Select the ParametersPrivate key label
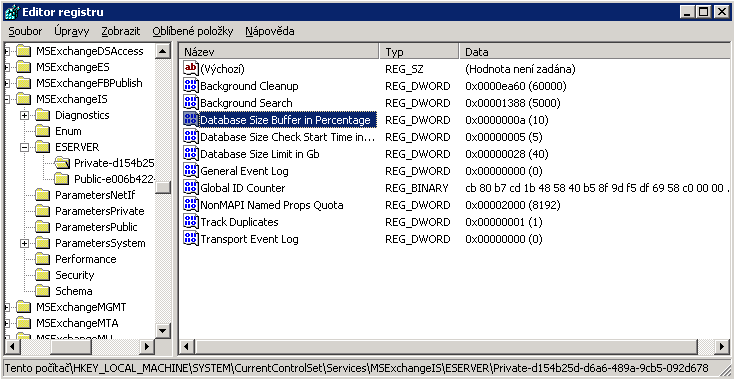This screenshot has height=379, width=734. 100,211
